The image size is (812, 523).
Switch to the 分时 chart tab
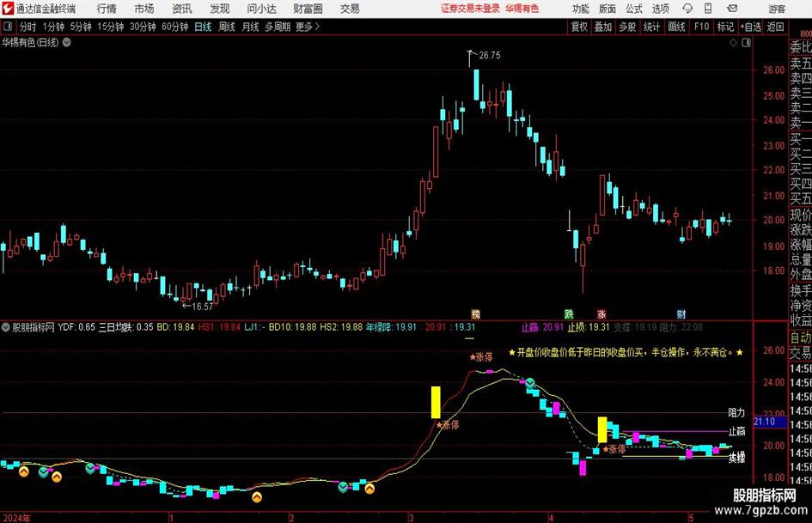(x=28, y=27)
